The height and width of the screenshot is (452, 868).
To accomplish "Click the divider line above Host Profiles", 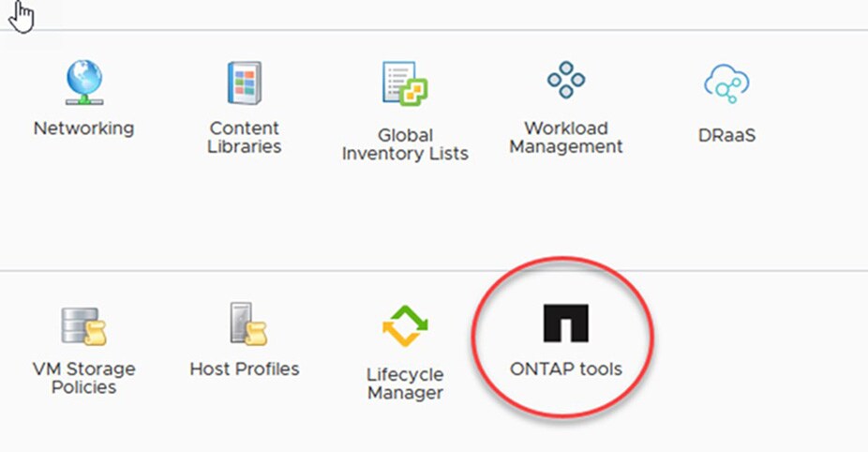I will 245,272.
